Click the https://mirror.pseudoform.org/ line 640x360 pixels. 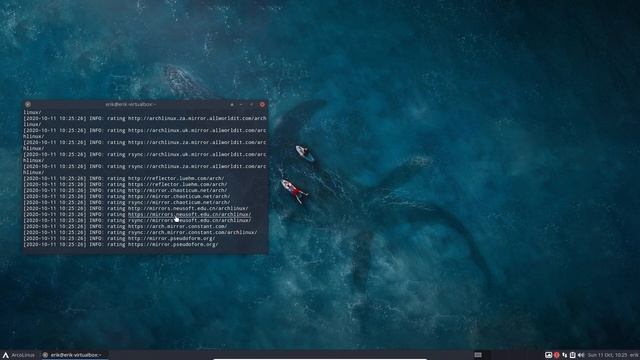pos(173,244)
